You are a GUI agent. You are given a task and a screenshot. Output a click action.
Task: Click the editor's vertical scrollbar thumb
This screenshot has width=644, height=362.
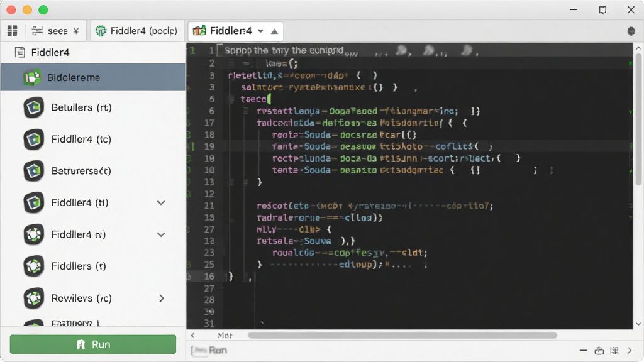638,119
